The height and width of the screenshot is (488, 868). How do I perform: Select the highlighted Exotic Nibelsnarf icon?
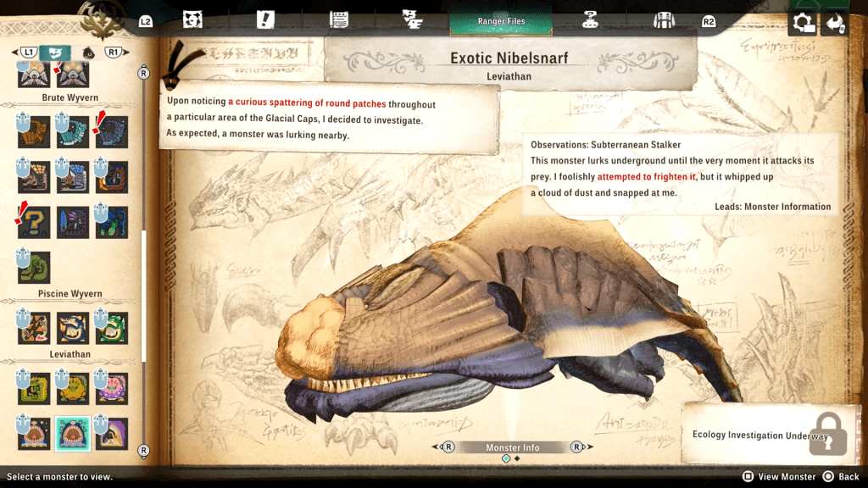pos(73,433)
